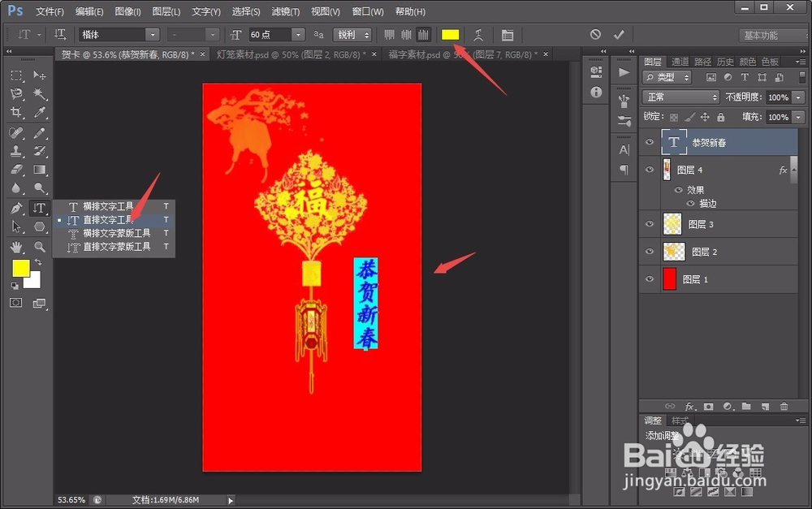Open the 不透明度 opacity slider arrow

click(x=799, y=97)
